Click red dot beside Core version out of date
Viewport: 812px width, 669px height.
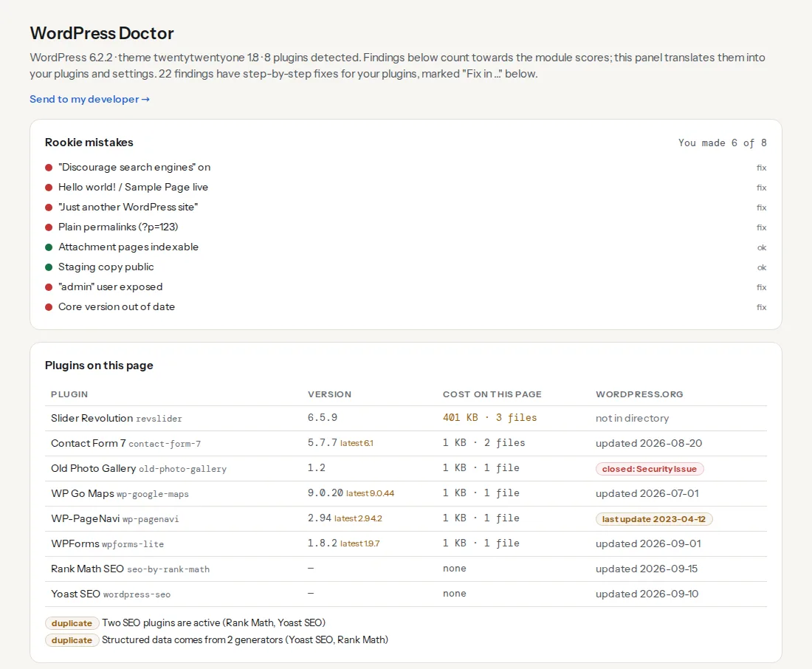pyautogui.click(x=49, y=307)
